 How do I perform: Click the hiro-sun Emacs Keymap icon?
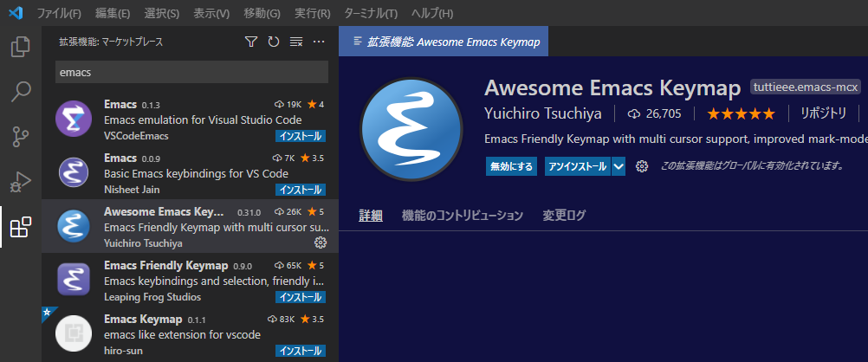(74, 333)
